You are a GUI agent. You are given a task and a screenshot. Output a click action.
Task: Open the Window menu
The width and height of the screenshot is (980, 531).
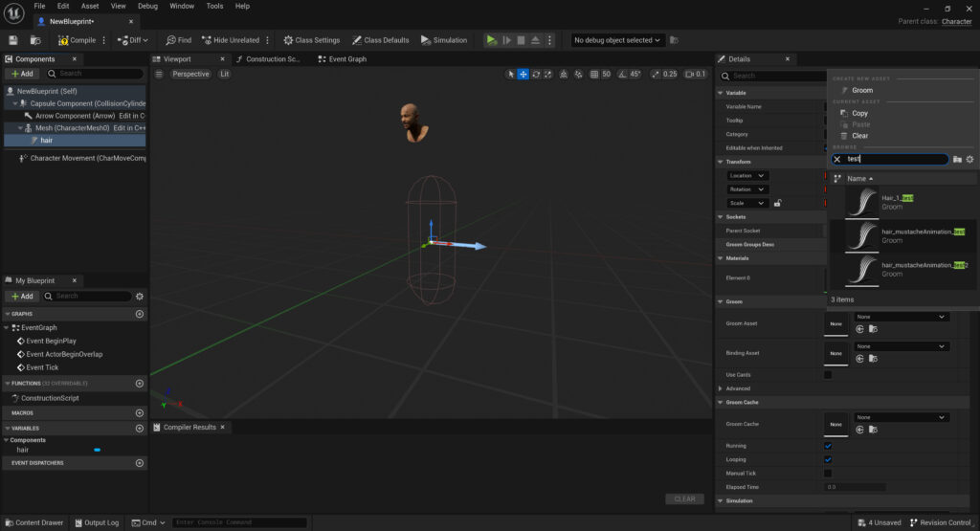click(x=181, y=6)
